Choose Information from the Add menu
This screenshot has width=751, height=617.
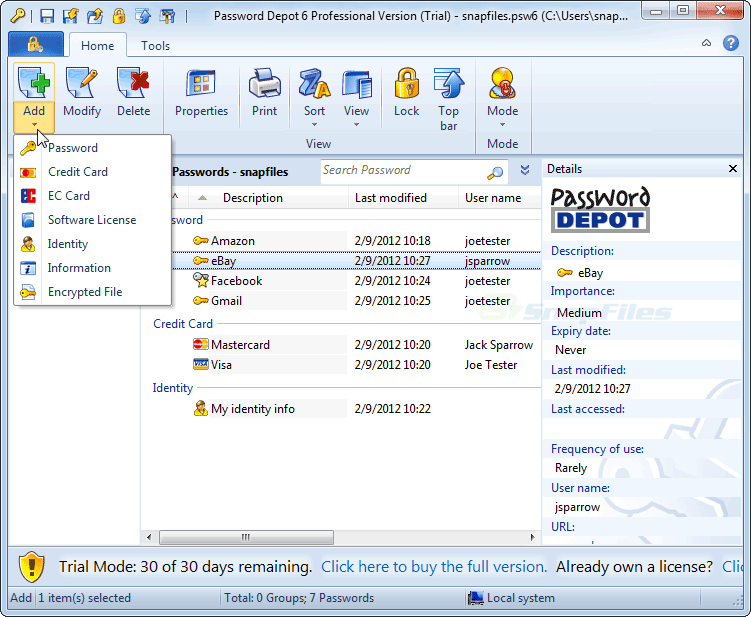click(92, 268)
